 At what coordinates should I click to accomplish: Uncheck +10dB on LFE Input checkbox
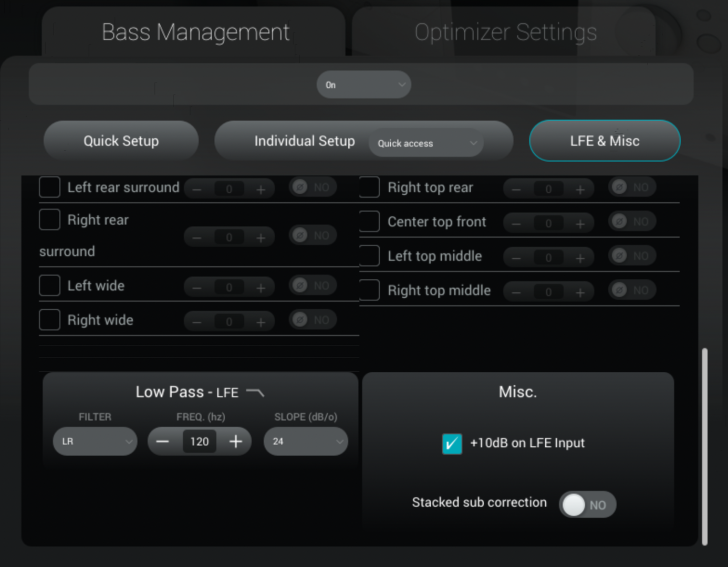click(452, 444)
